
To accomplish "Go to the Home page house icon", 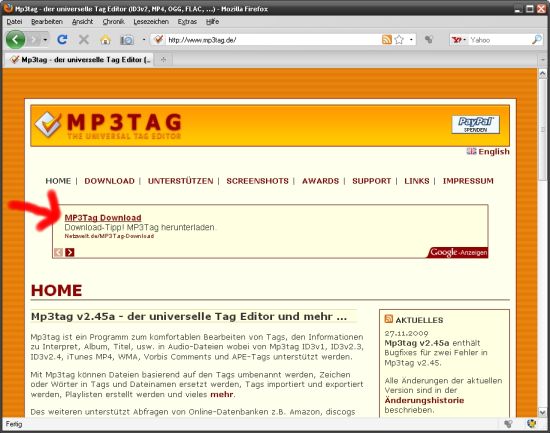I will [x=105, y=40].
